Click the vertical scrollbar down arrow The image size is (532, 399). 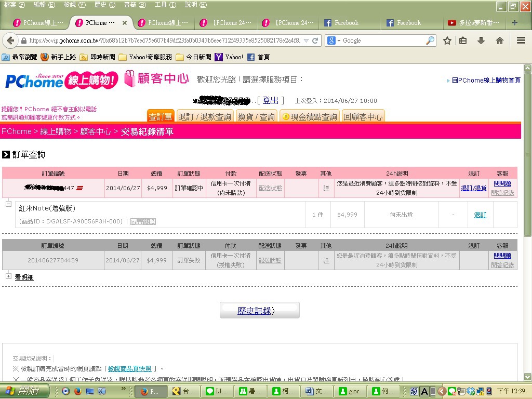(528, 377)
